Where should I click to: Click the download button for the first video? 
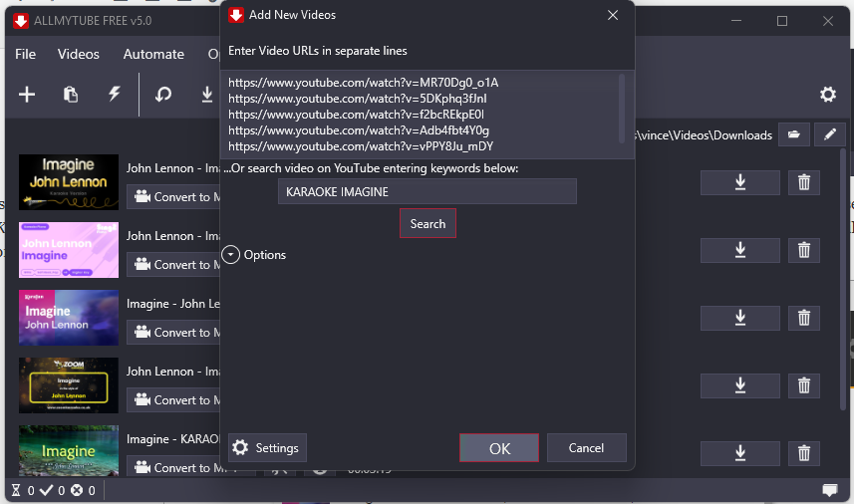(740, 182)
